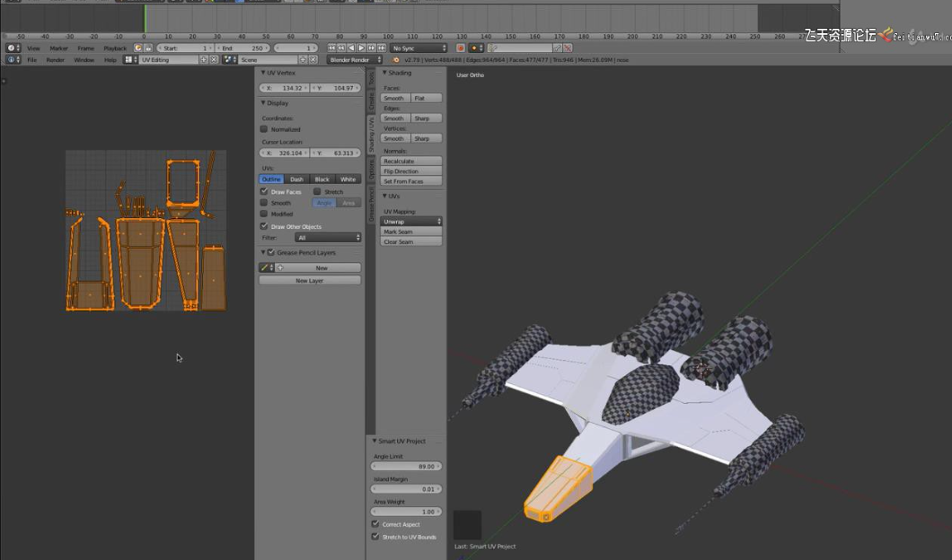Toggle the Stretch to UV Bounds checkbox

point(375,537)
